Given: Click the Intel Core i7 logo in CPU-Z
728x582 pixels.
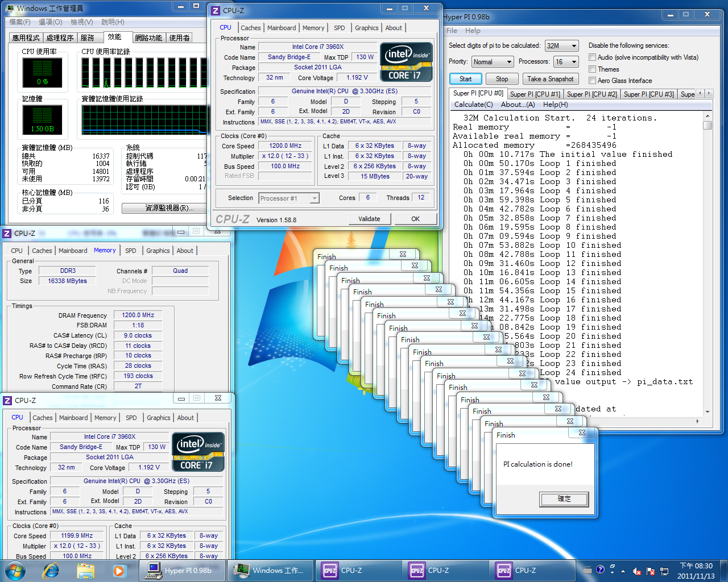Looking at the screenshot, I should click(x=406, y=62).
